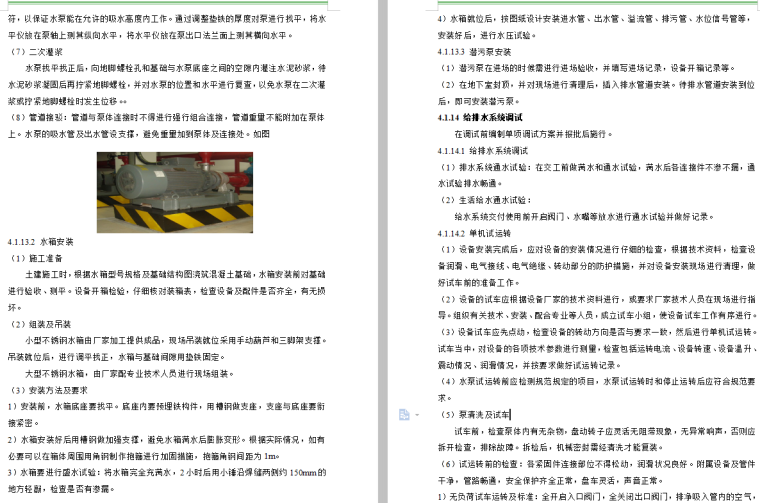Click the heading 4.1.13.2 水箱安装
Image resolution: width=760 pixels, height=503 pixels.
click(x=41, y=242)
